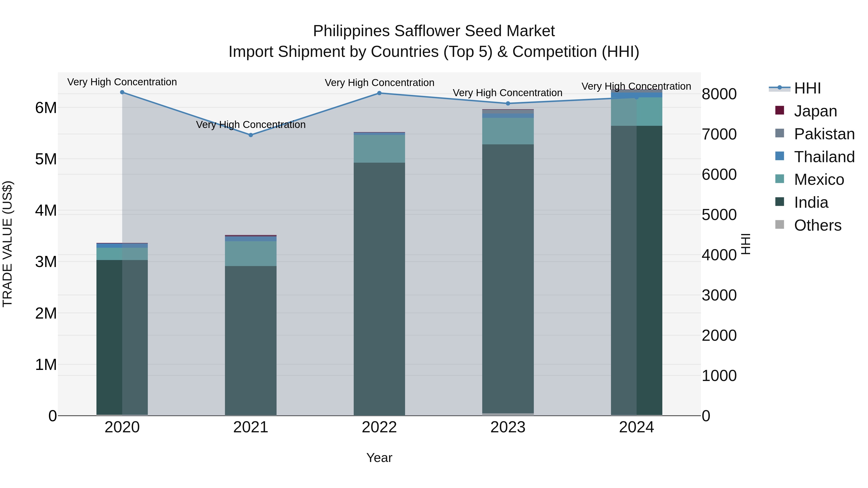The image size is (868, 488).
Task: Click the 6M tick on trade value axis
Action: (x=46, y=108)
